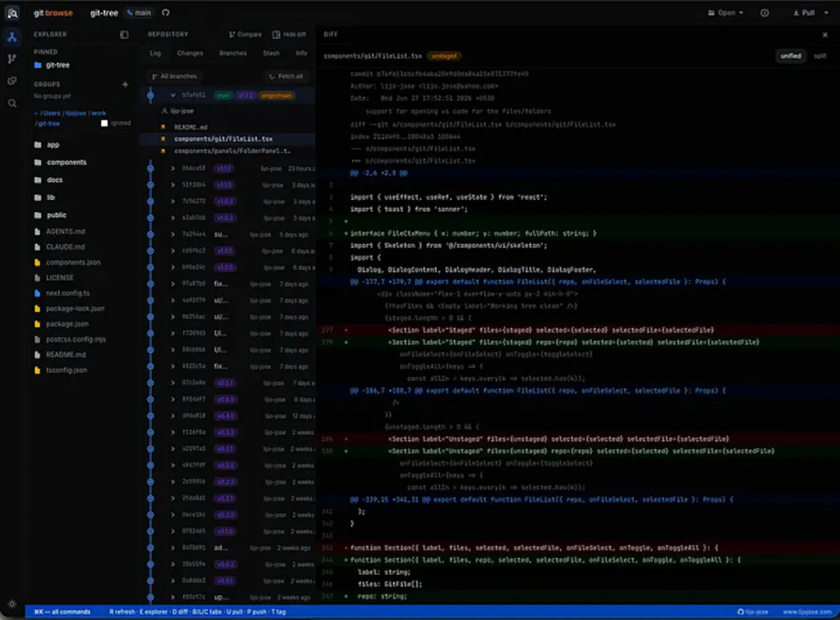Expand commit tagged v1.1.0
The image size is (840, 620).
(173, 185)
